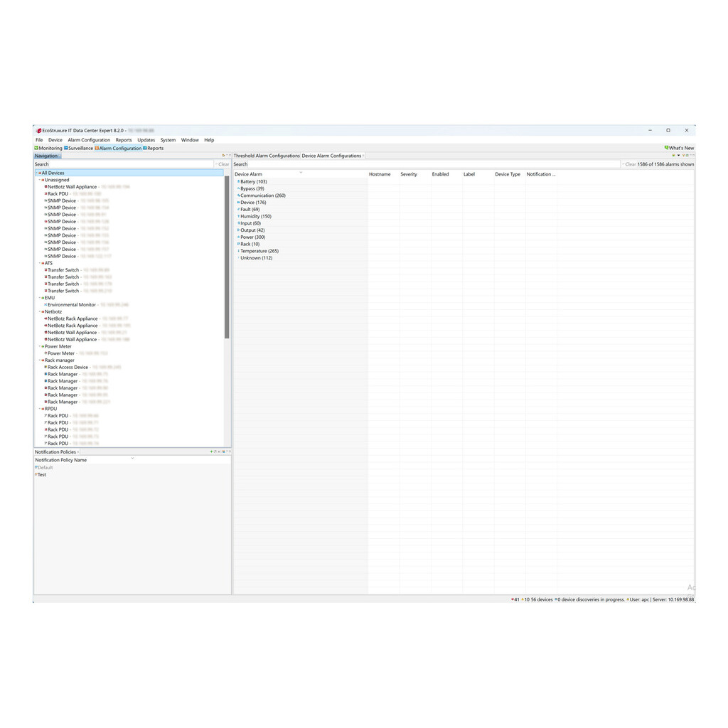Select the Default notification policy
This screenshot has height=728, width=728.
coord(45,468)
